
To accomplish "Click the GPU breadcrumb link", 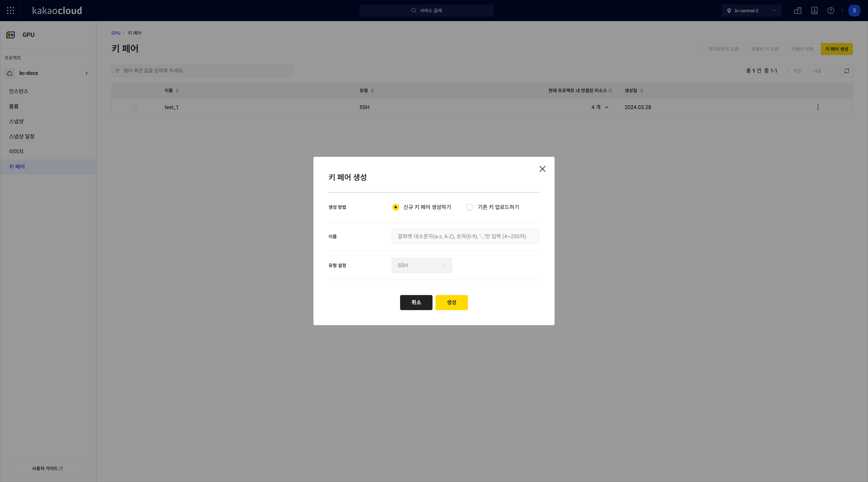I will pyautogui.click(x=116, y=33).
